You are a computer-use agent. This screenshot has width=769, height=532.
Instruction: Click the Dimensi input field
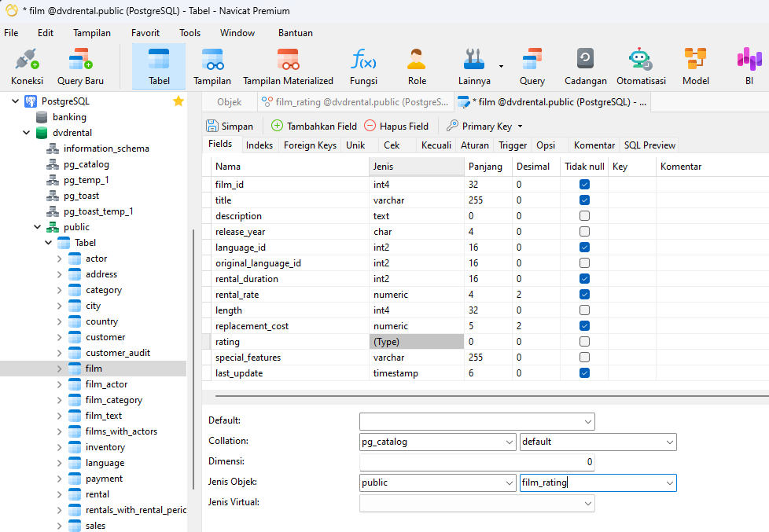476,462
